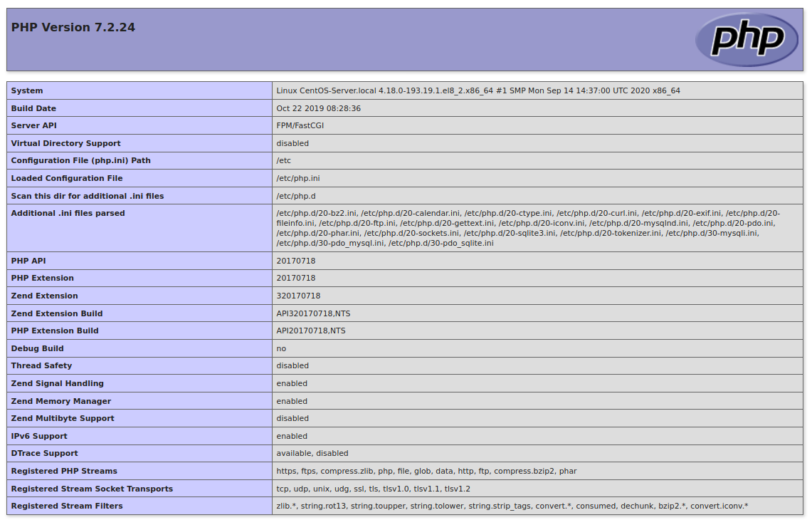Select the Debug Build value 'no'
The height and width of the screenshot is (520, 812).
click(x=281, y=348)
